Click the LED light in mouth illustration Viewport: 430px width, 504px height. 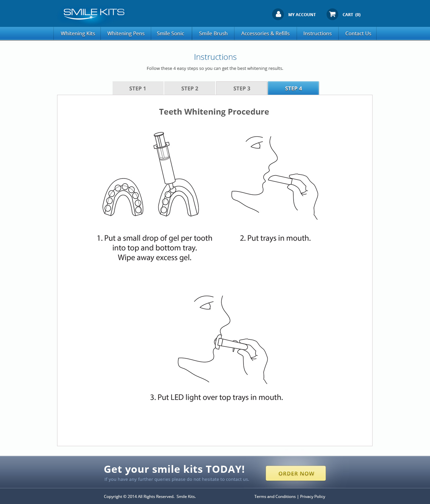coord(223,339)
